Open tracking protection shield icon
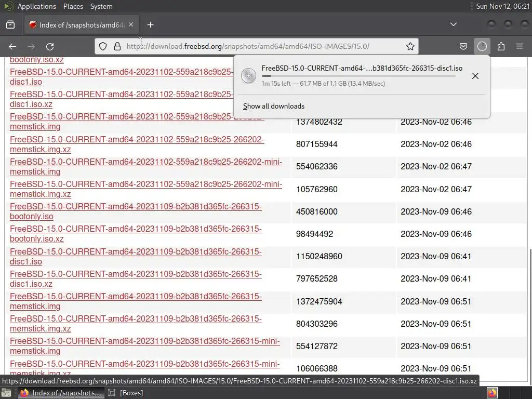The height and width of the screenshot is (399, 532). [103, 46]
